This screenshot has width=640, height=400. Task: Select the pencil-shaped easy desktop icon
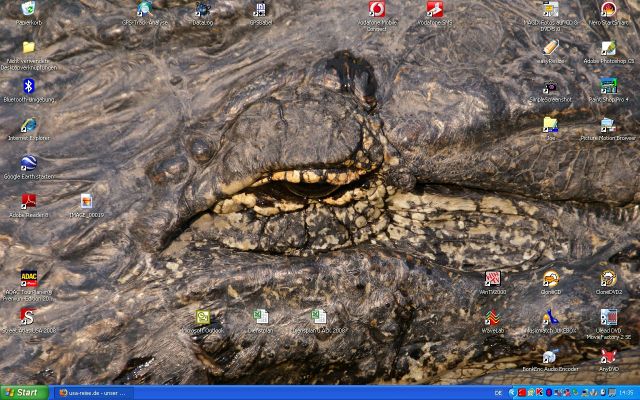coord(551,47)
